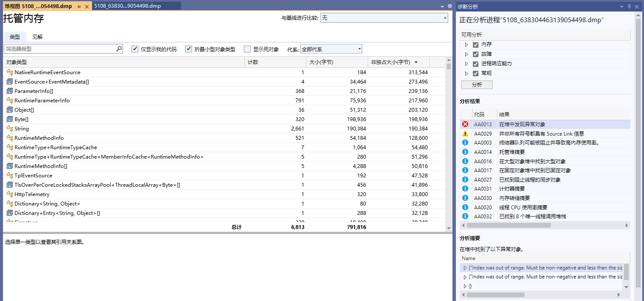Click the class icon beside NativeRuntimeEventSource

point(9,72)
